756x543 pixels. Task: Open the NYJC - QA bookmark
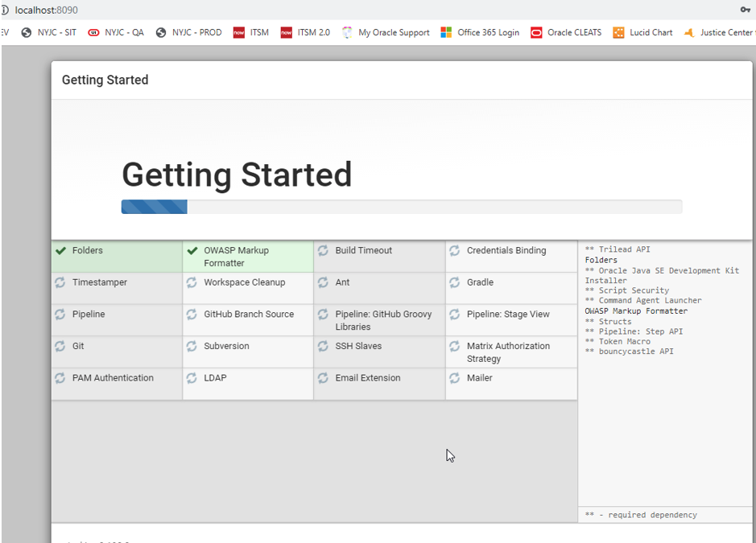click(x=116, y=32)
